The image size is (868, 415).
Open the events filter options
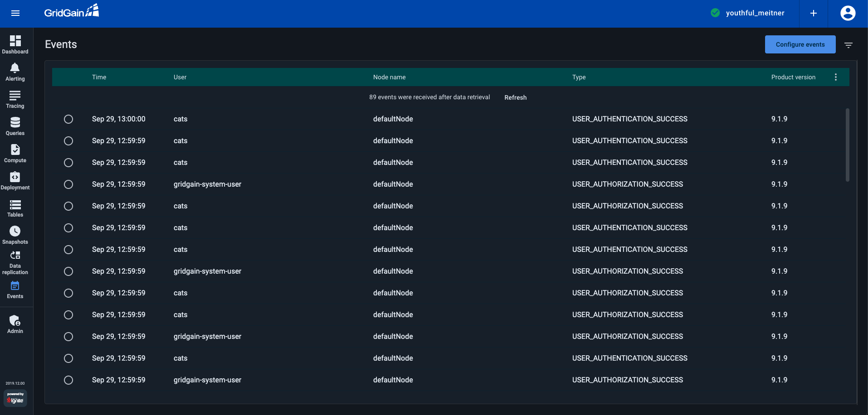tap(848, 44)
